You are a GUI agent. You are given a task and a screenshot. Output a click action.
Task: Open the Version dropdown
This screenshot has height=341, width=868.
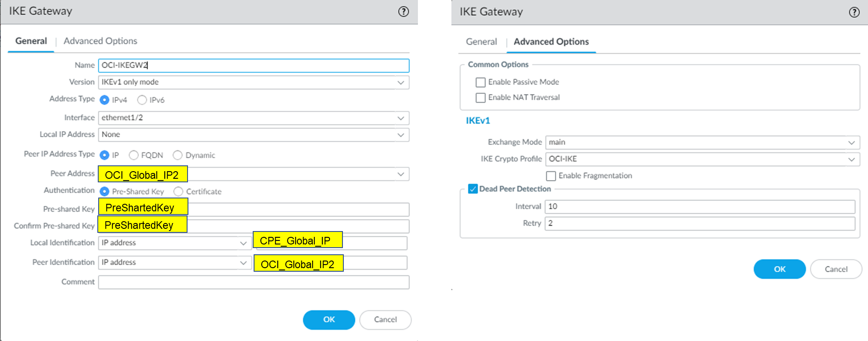pyautogui.click(x=254, y=82)
